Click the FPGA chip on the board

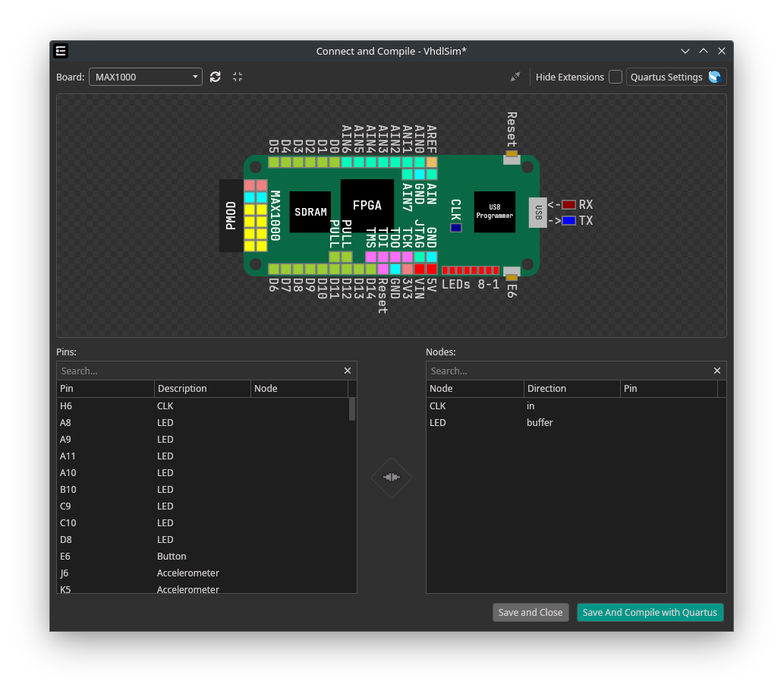(x=367, y=205)
